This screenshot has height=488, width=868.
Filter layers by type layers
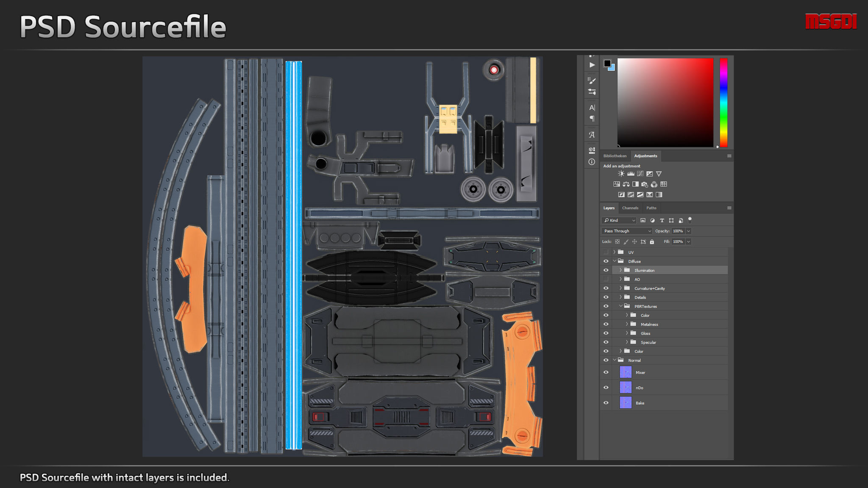coord(662,220)
